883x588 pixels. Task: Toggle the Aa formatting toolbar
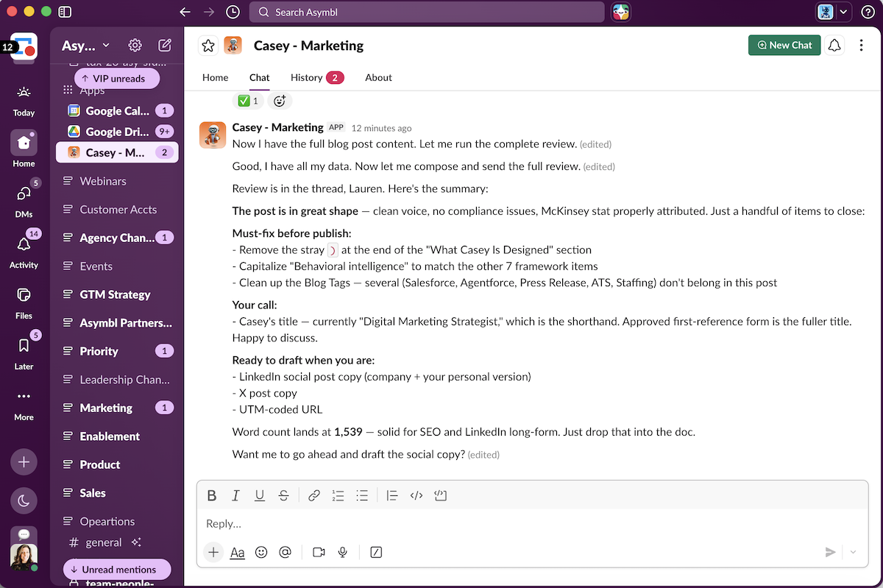click(237, 552)
